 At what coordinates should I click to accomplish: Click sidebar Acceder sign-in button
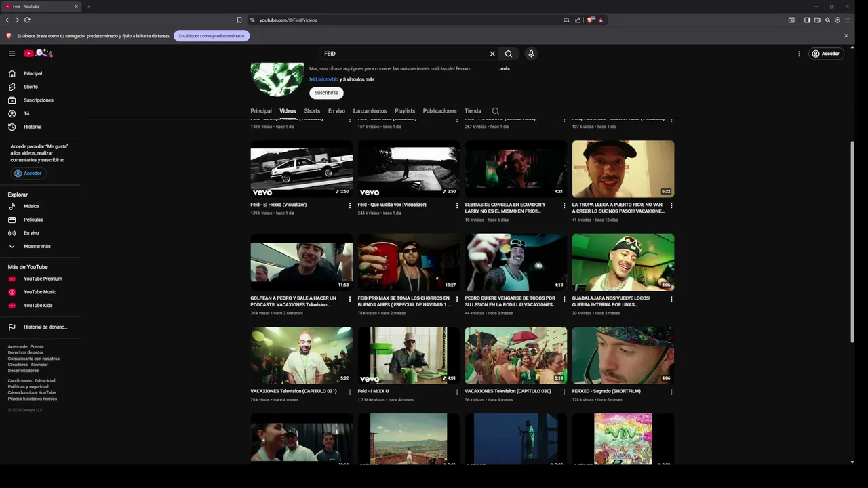click(x=28, y=174)
